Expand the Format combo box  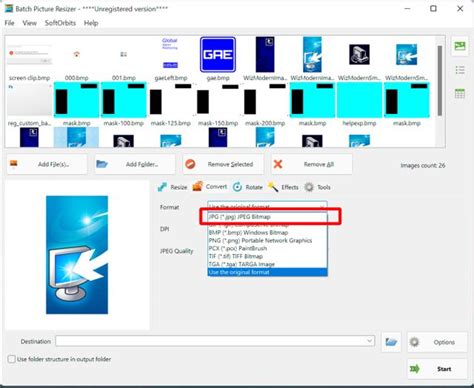point(322,206)
